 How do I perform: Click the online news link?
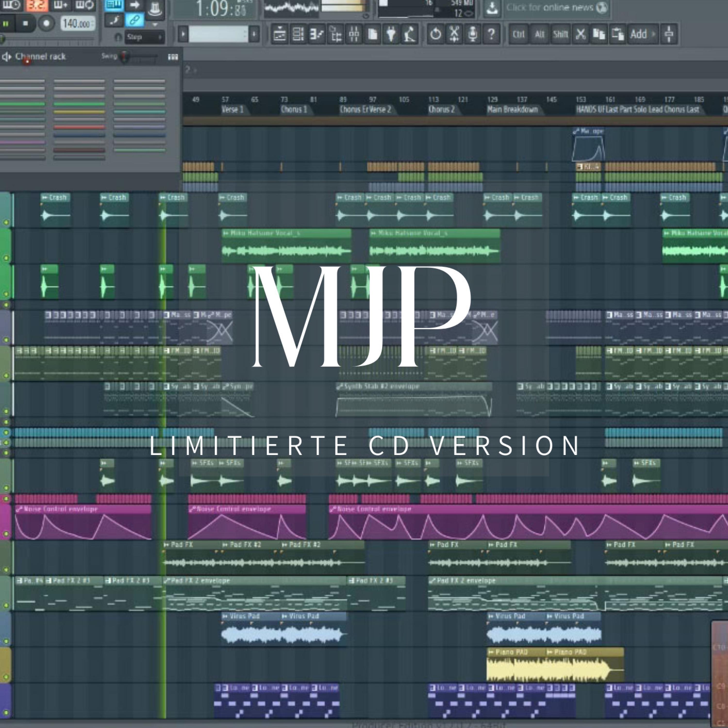[x=550, y=7]
